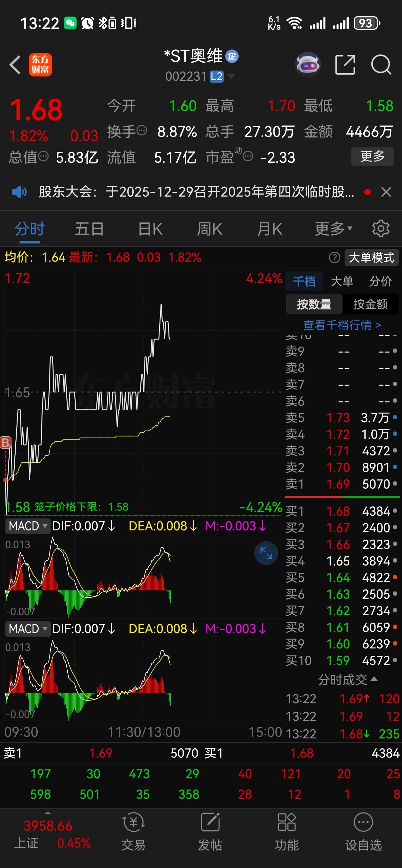Tap the 更多 quote details button
402x868 pixels.
372,156
